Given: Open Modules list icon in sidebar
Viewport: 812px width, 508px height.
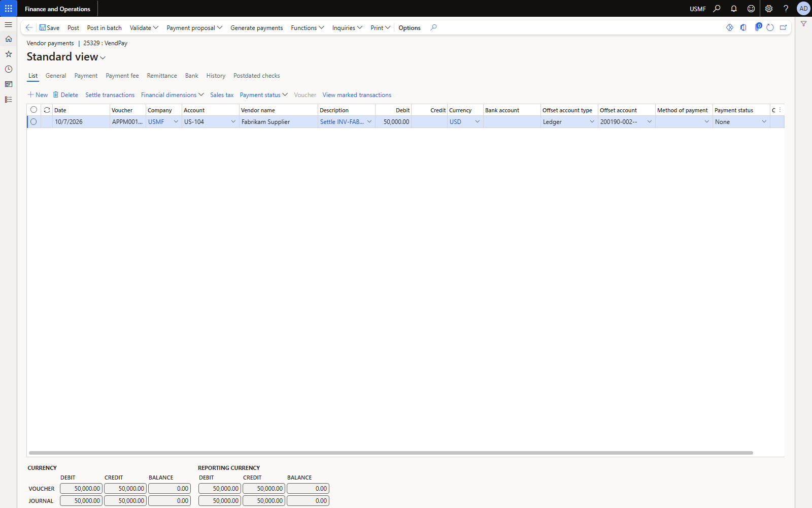Looking at the screenshot, I should point(9,100).
